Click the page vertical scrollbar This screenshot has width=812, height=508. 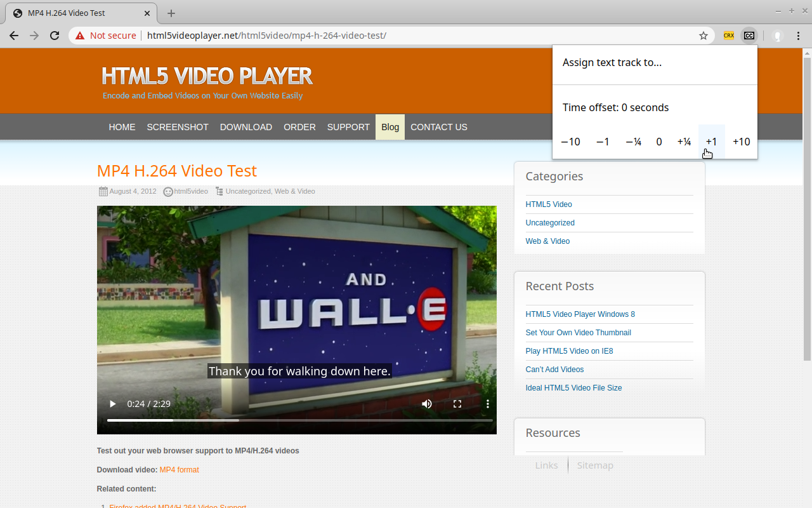[807, 210]
